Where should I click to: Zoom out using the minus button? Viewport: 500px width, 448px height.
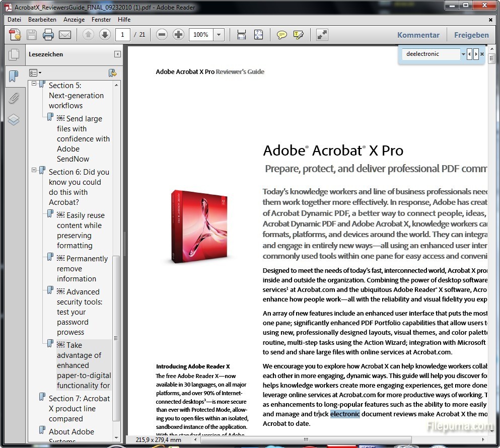point(162,35)
